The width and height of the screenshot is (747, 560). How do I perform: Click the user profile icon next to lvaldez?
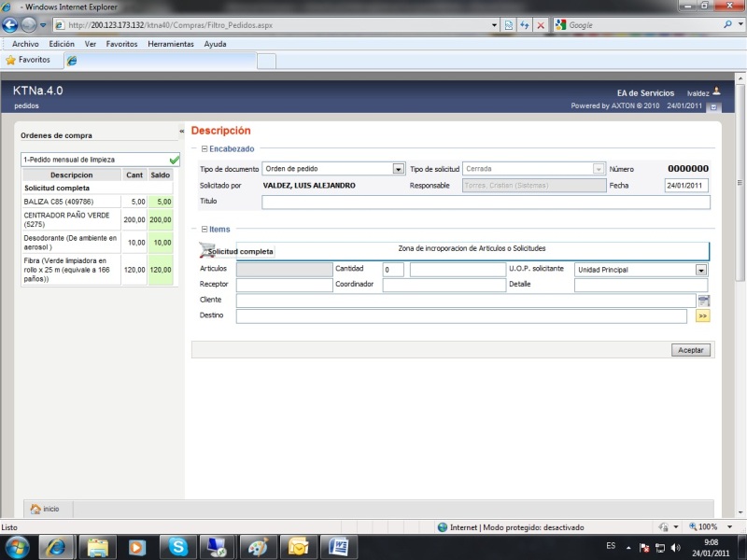tap(716, 91)
